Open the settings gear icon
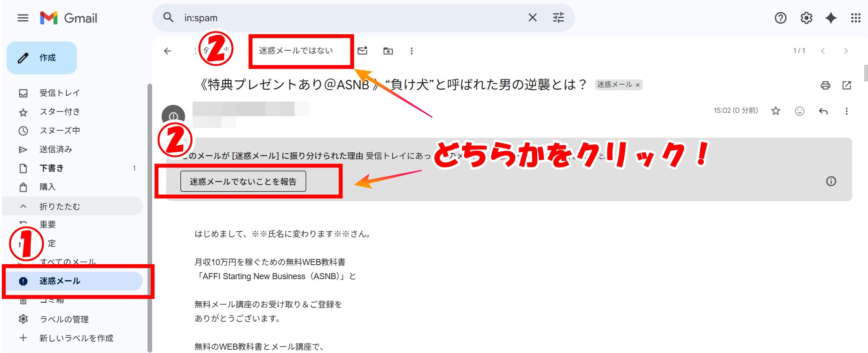Screen dimensions: 868x353 click(806, 18)
